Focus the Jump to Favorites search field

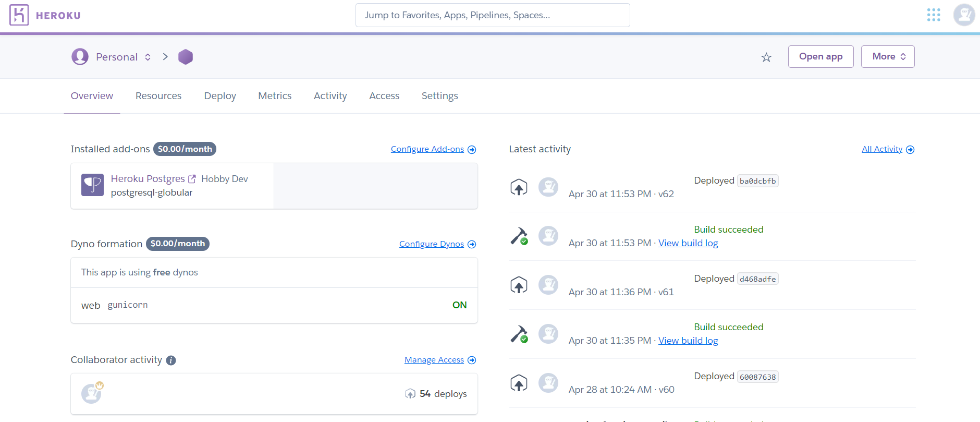coord(493,15)
